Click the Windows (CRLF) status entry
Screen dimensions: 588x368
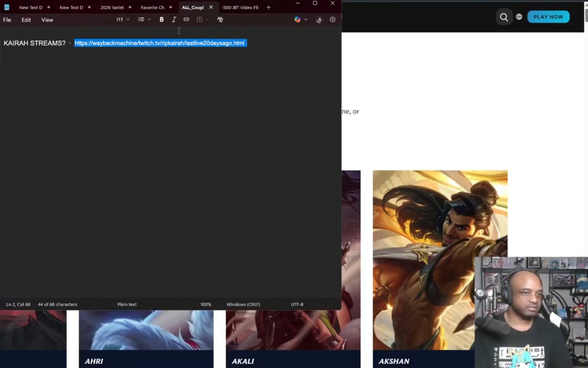coord(244,304)
